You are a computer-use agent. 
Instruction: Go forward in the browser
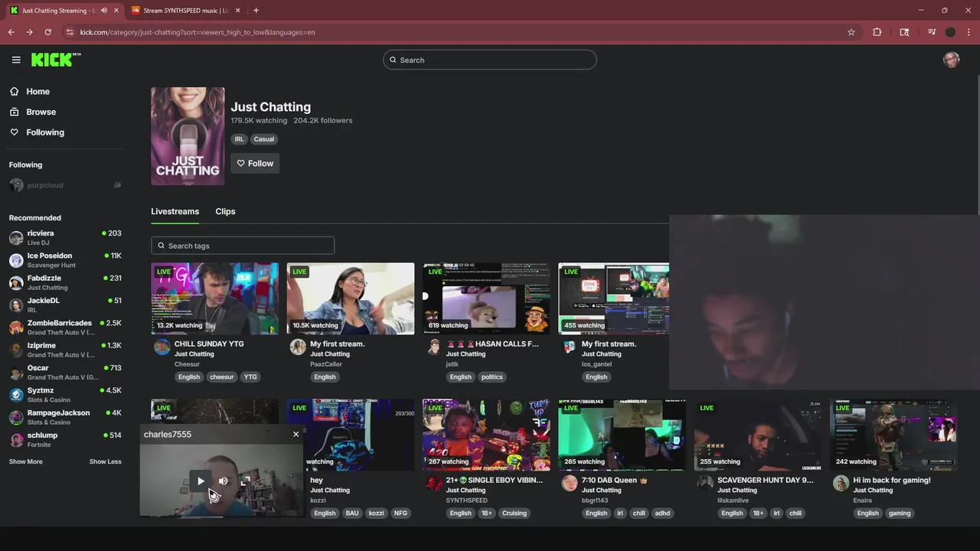tap(29, 32)
